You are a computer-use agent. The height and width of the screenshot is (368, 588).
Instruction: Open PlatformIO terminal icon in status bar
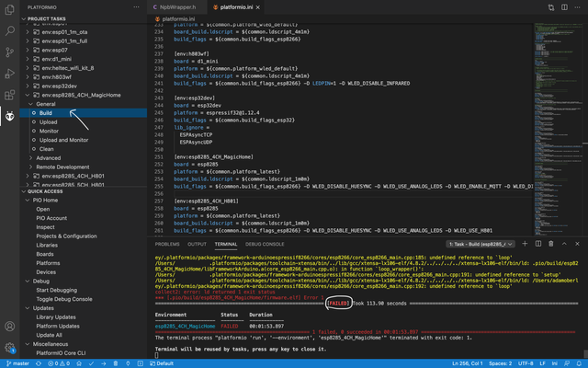click(x=141, y=363)
